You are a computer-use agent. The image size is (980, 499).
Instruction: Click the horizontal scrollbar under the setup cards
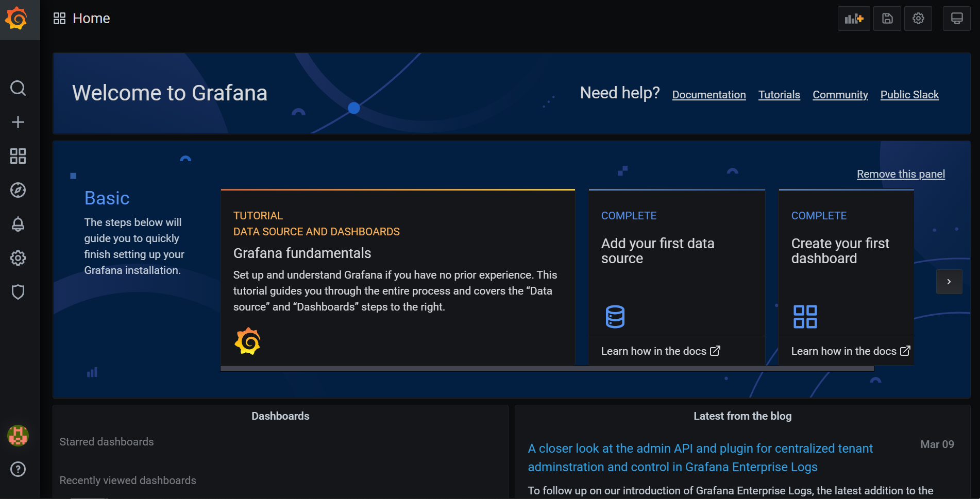(x=547, y=369)
